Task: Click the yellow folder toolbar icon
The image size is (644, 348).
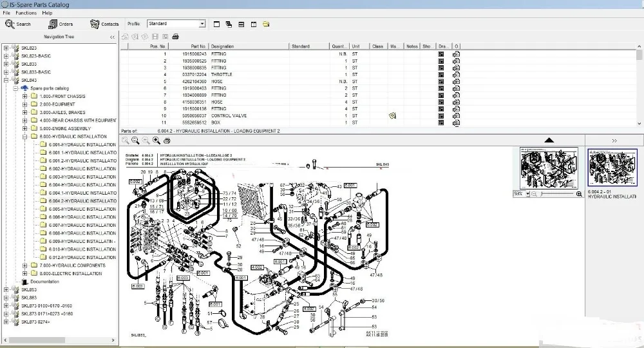Action: click(266, 24)
